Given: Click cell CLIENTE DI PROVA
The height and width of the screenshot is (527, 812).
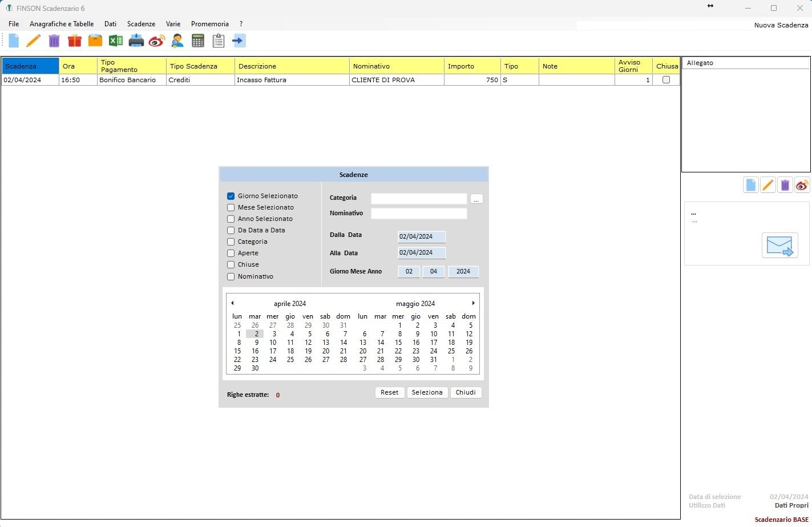Looking at the screenshot, I should pyautogui.click(x=397, y=80).
